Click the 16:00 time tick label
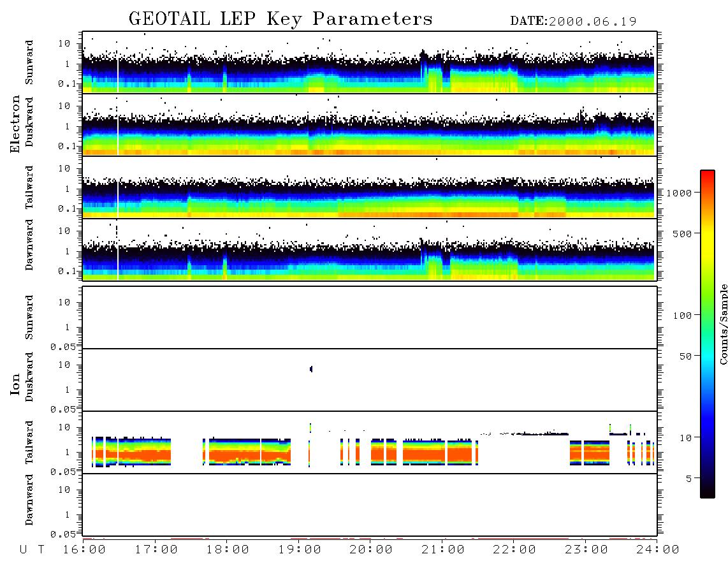The height and width of the screenshot is (561, 728). tap(85, 550)
